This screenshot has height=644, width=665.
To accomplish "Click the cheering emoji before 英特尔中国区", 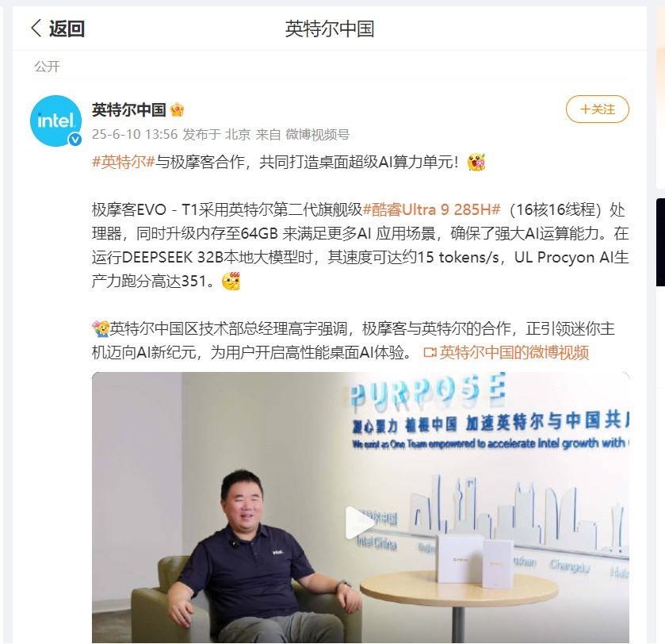I will click(101, 329).
